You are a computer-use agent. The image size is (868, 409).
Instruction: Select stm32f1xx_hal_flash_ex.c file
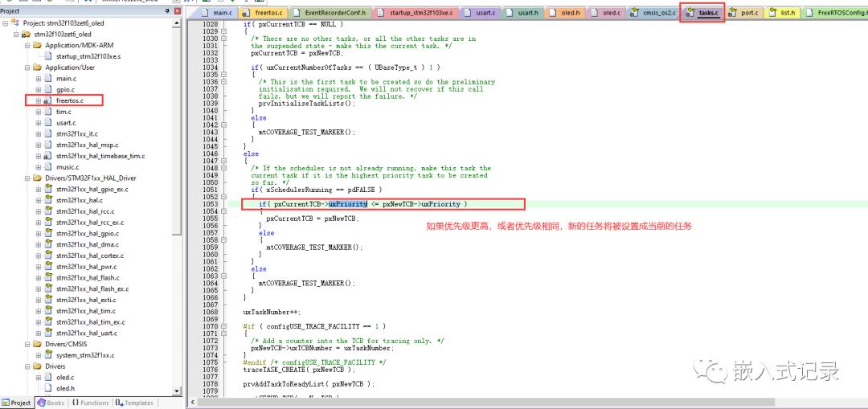(x=92, y=289)
